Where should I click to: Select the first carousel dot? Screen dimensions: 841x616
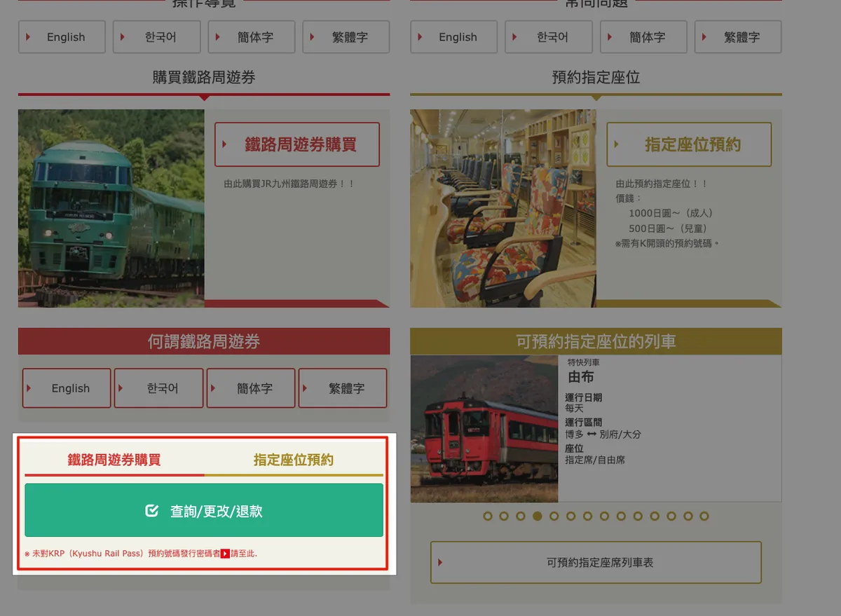[486, 516]
